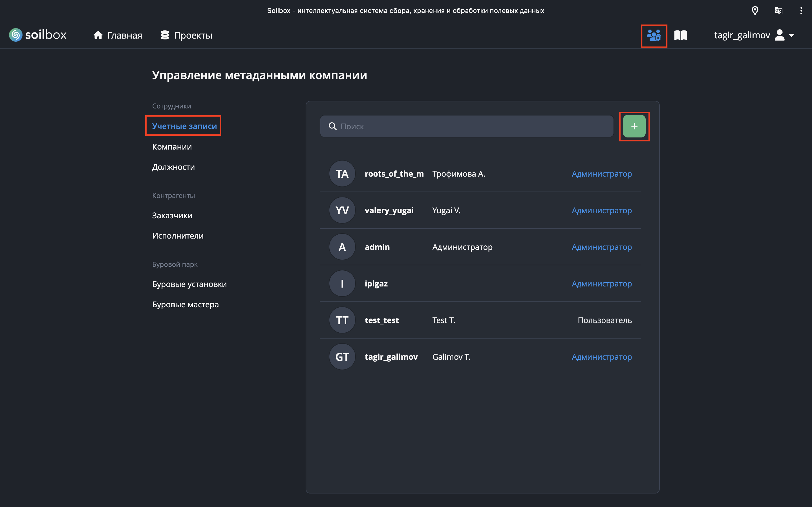Click Администратор role link for ipigaz
Viewport: 812px width, 507px height.
[601, 284]
